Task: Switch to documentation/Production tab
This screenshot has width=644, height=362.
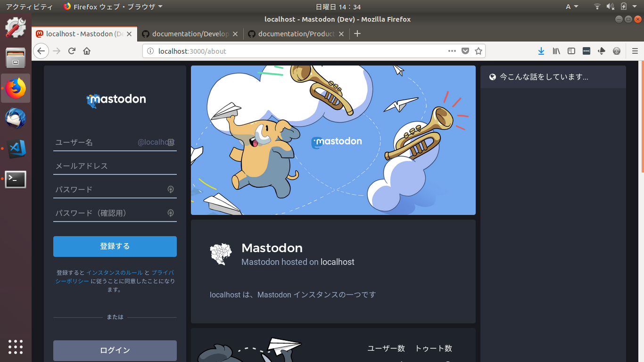Action: coord(296,34)
